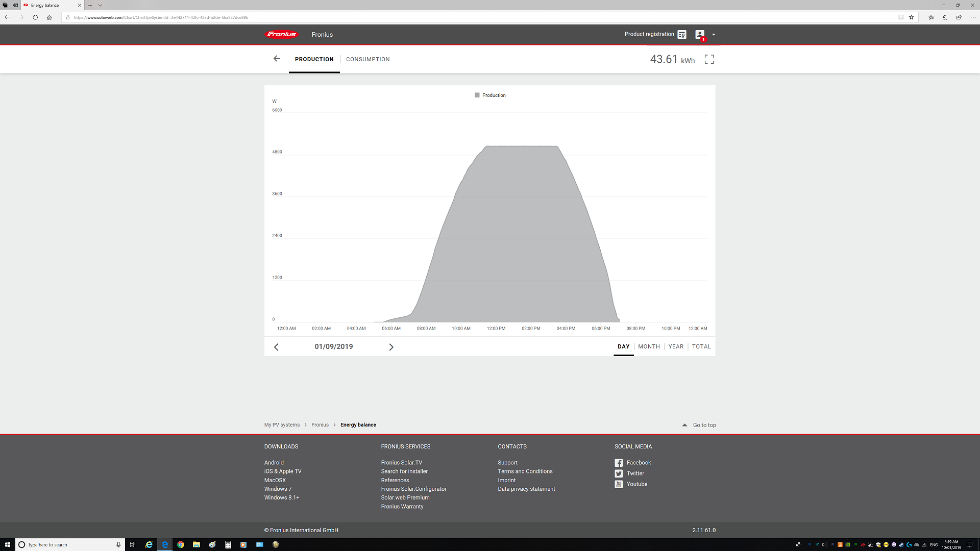Open Fronius Solar.Configurator link

point(413,489)
